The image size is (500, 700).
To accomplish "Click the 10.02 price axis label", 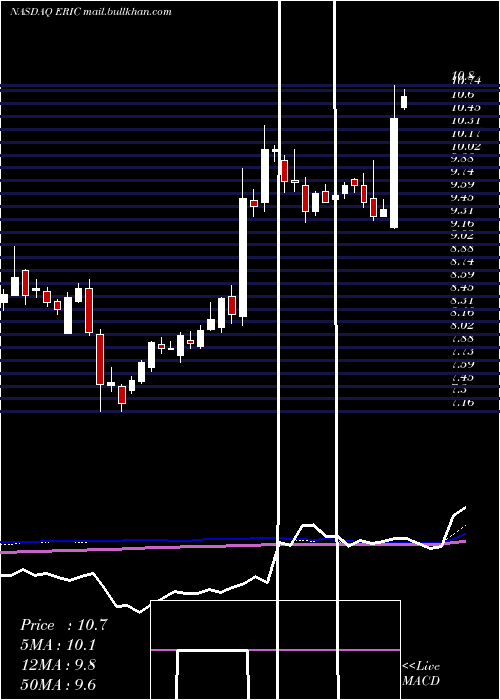I will tap(467, 146).
